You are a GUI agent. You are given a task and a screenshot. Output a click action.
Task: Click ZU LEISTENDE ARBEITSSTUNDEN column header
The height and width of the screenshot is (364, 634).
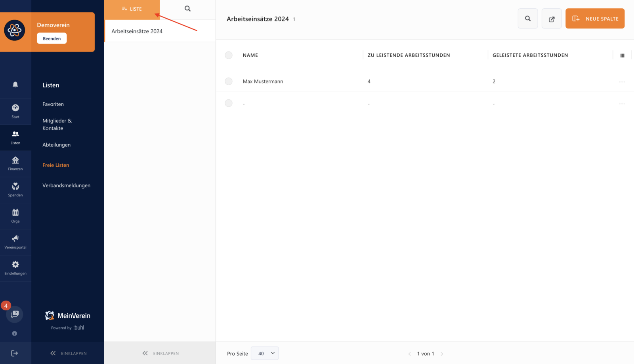[409, 55]
